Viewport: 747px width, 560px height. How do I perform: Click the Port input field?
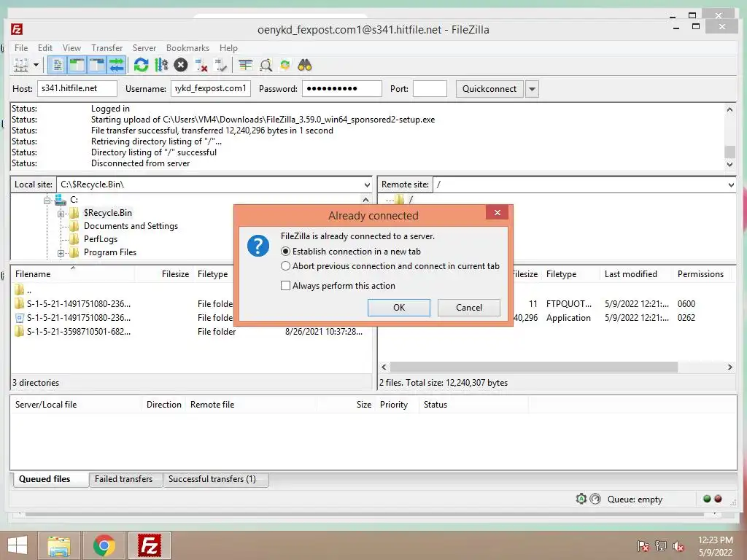[x=430, y=88]
